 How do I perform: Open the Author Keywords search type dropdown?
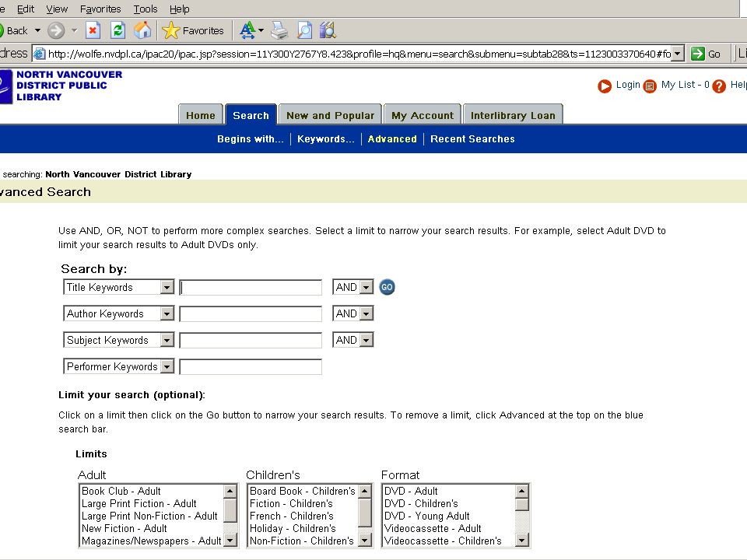[167, 313]
